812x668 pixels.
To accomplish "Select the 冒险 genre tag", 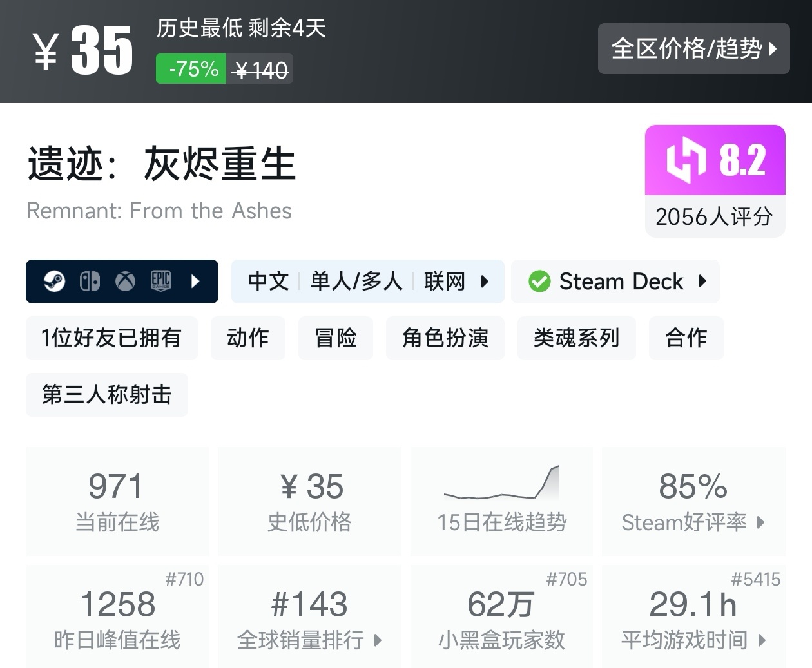I will [x=336, y=338].
